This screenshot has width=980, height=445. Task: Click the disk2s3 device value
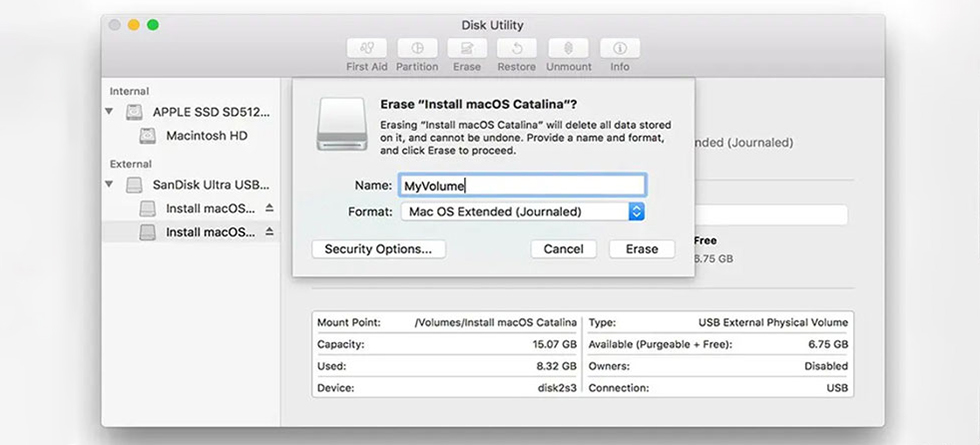coord(558,388)
